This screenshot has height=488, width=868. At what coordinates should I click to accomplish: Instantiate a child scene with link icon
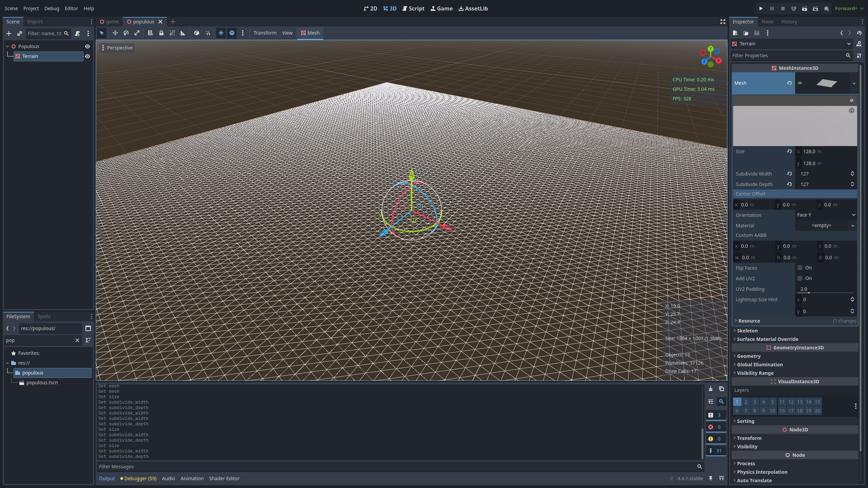pyautogui.click(x=20, y=34)
